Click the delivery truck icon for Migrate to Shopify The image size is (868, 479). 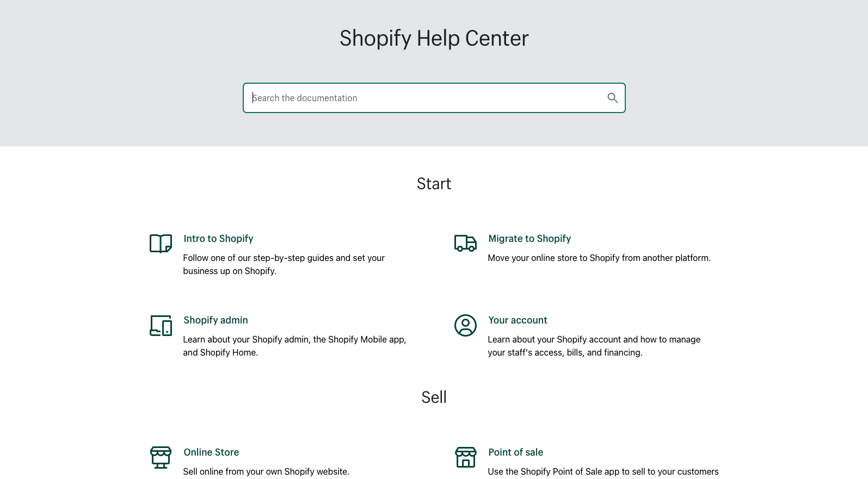click(465, 243)
